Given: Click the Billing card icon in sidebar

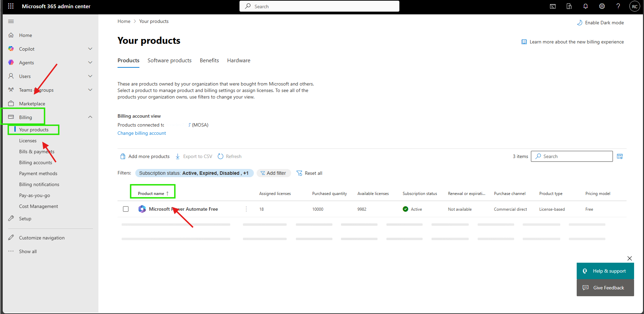Looking at the screenshot, I should pyautogui.click(x=11, y=117).
